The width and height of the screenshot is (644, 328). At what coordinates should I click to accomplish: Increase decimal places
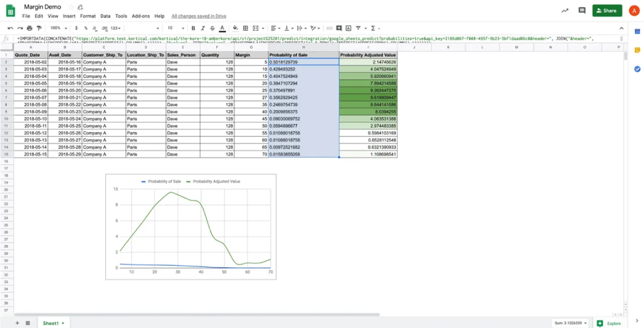tap(105, 28)
